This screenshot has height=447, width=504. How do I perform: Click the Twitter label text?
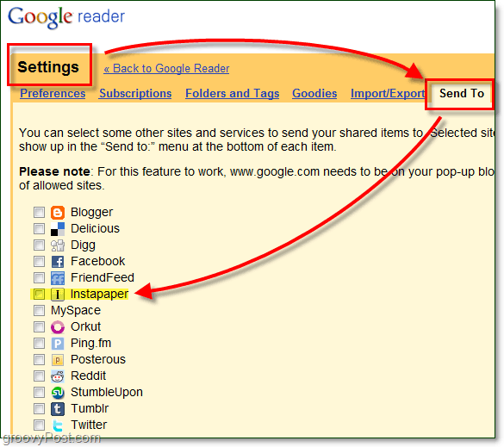pyautogui.click(x=89, y=425)
